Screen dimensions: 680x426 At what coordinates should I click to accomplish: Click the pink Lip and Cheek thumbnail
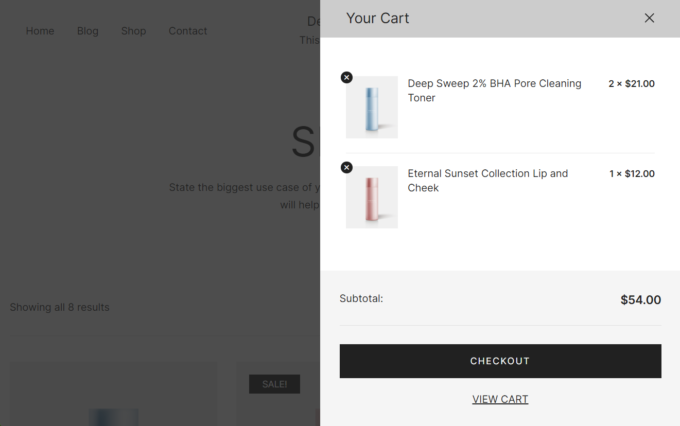click(x=372, y=197)
